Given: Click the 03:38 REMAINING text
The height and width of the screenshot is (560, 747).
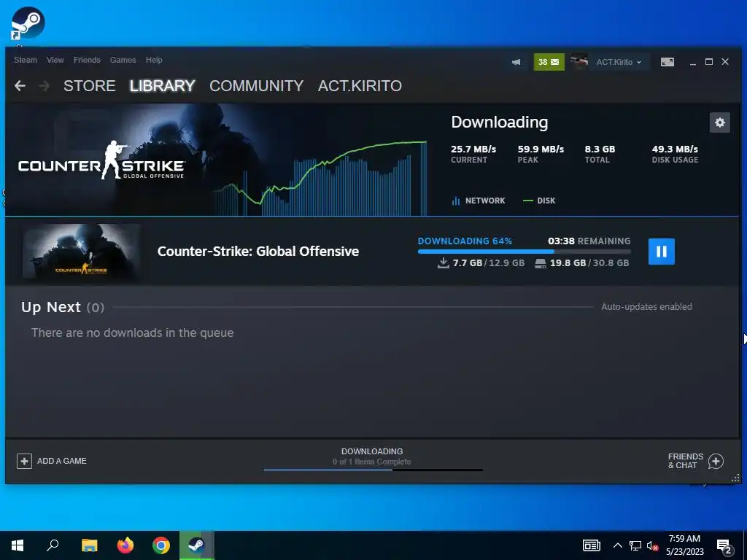Looking at the screenshot, I should pos(589,241).
